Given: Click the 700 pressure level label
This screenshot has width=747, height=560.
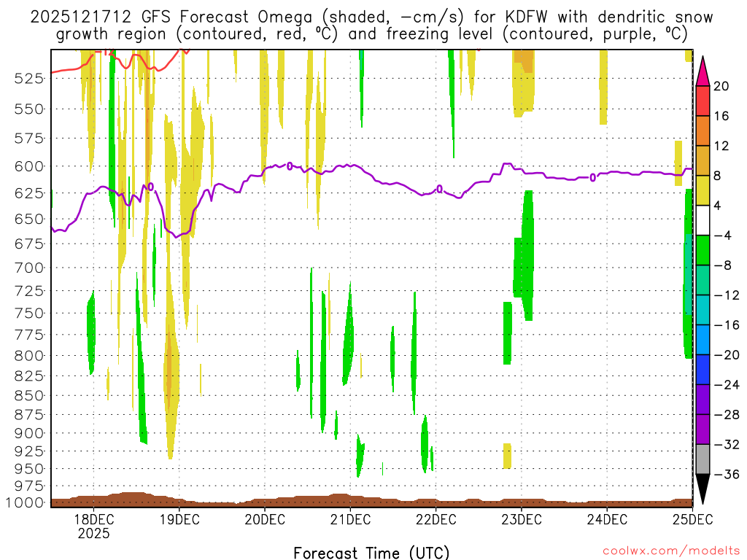Looking at the screenshot, I should tap(29, 268).
